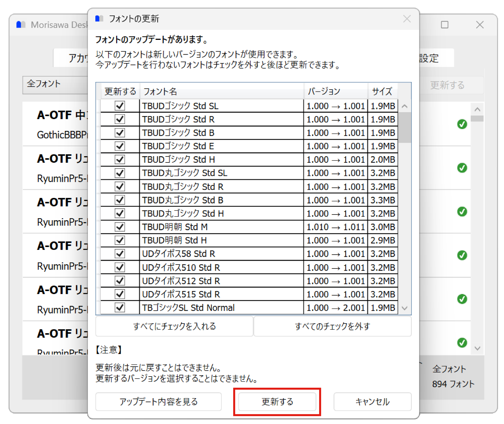This screenshot has width=504, height=424.
Task: Click third green installed status icon
Action: tap(462, 212)
